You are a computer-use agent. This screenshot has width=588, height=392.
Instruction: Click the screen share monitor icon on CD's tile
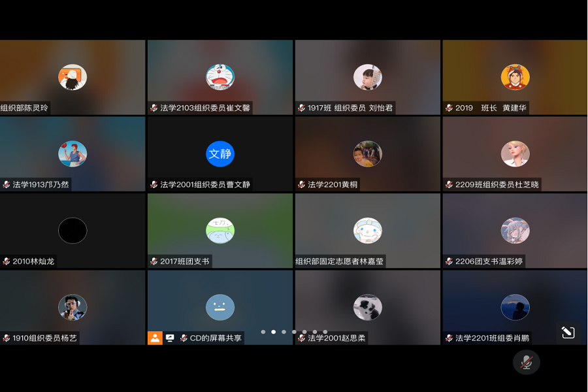pos(171,338)
